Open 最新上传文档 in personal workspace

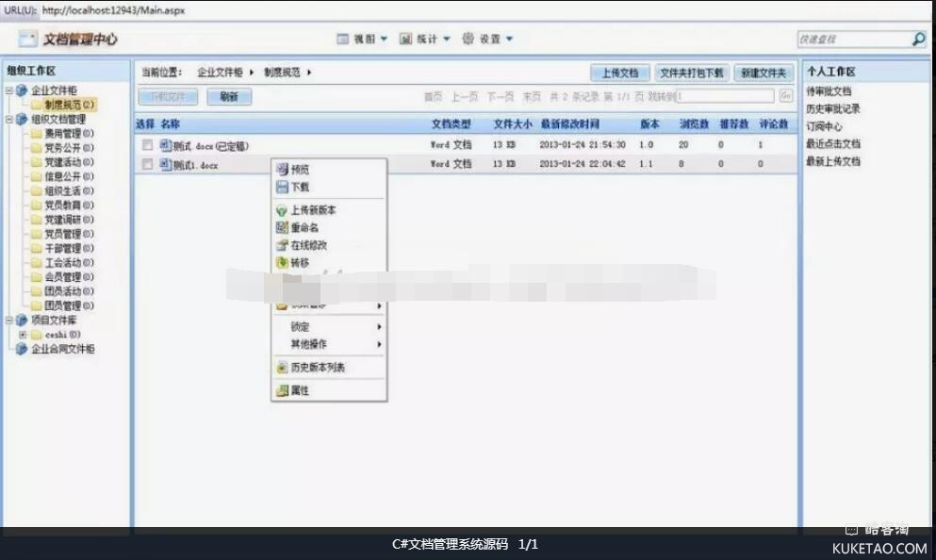click(x=832, y=161)
